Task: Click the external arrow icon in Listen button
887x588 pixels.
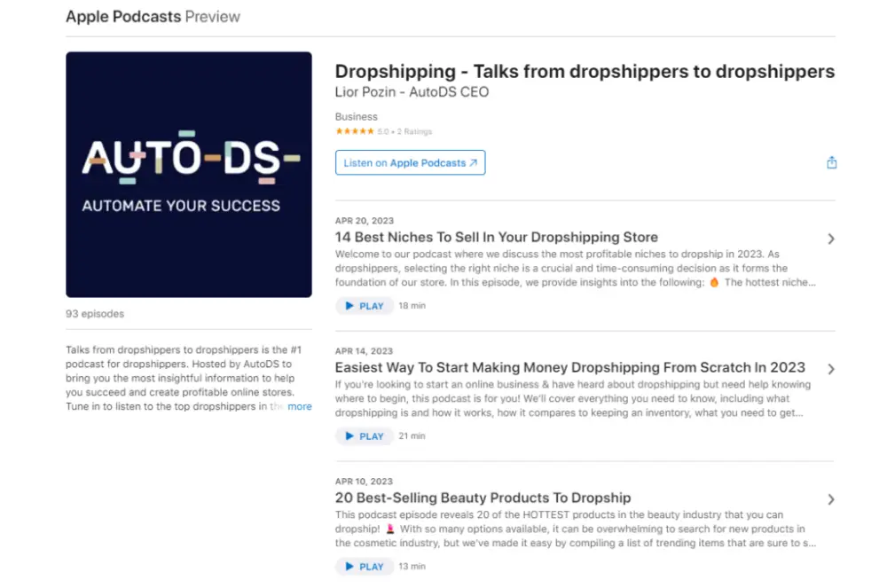Action: point(474,163)
